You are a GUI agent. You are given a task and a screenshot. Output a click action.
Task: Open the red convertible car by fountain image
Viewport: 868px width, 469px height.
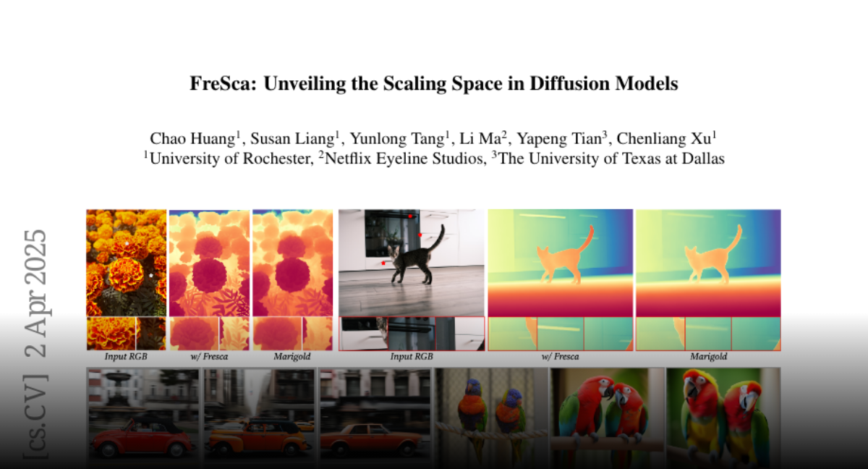coord(142,418)
